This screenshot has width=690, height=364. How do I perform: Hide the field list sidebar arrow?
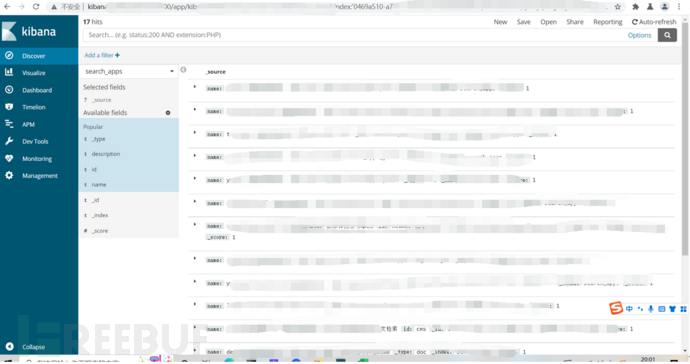pos(184,70)
